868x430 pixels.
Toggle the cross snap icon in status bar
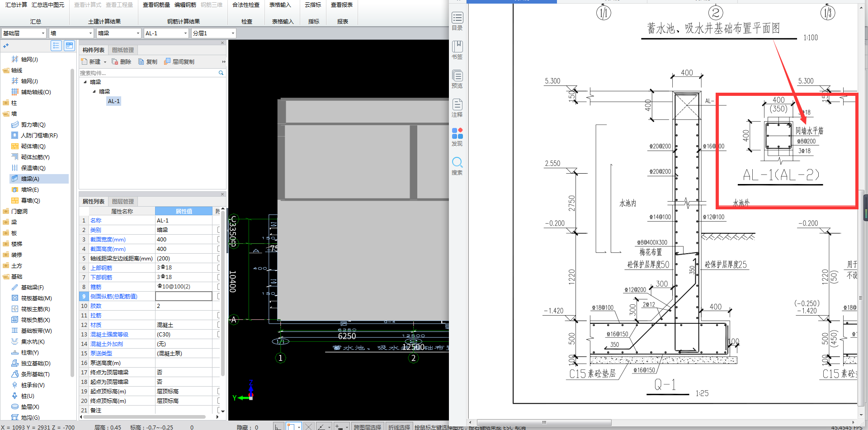(308, 426)
